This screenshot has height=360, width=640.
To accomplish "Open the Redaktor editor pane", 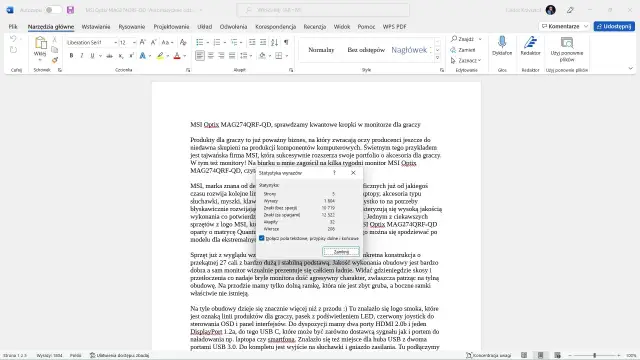I will [531, 46].
